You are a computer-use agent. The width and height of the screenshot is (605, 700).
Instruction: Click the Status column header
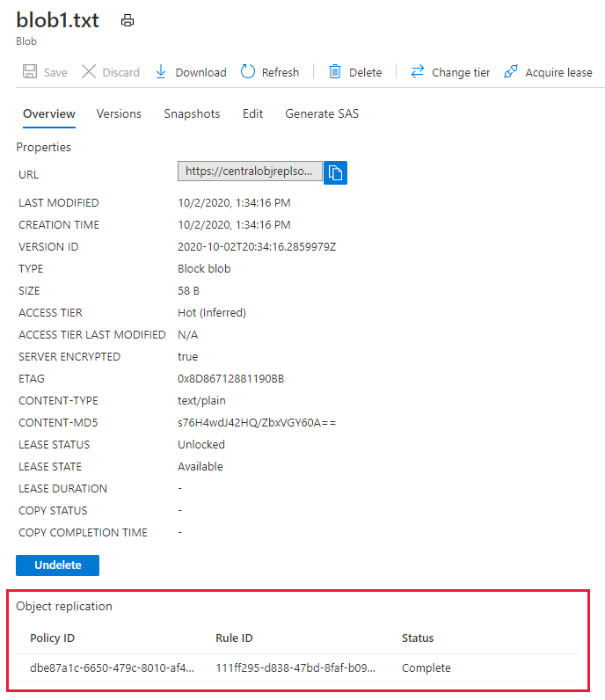[418, 638]
